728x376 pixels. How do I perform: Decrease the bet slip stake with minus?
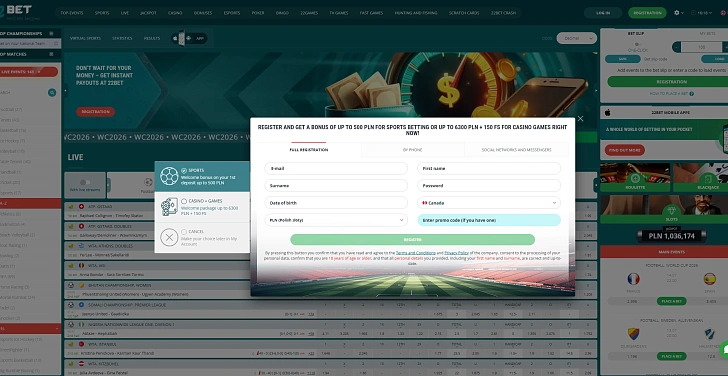pos(676,47)
